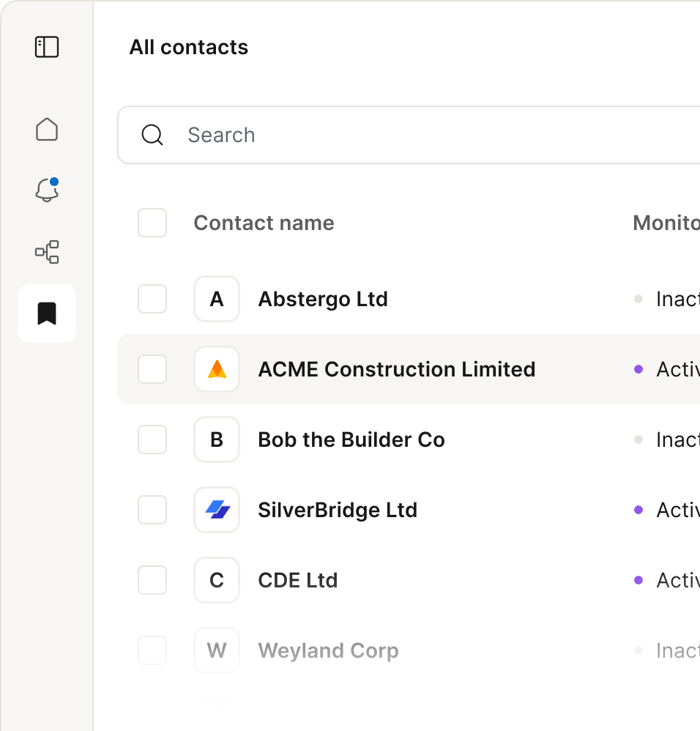This screenshot has width=700, height=731.
Task: Open the Home icon in sidebar
Action: coord(47,129)
